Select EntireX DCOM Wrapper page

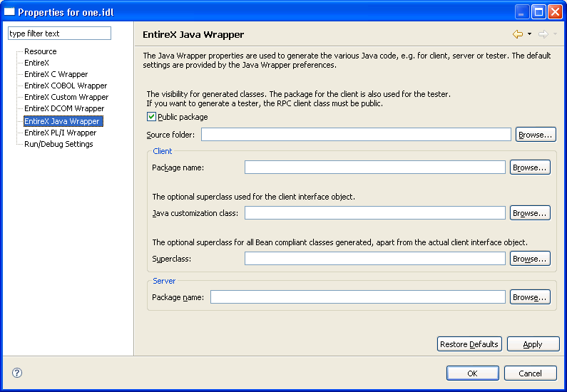64,108
